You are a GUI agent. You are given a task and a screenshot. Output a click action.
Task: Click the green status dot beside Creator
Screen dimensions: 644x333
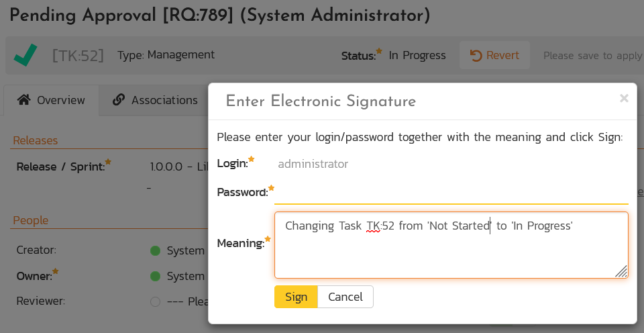(156, 250)
